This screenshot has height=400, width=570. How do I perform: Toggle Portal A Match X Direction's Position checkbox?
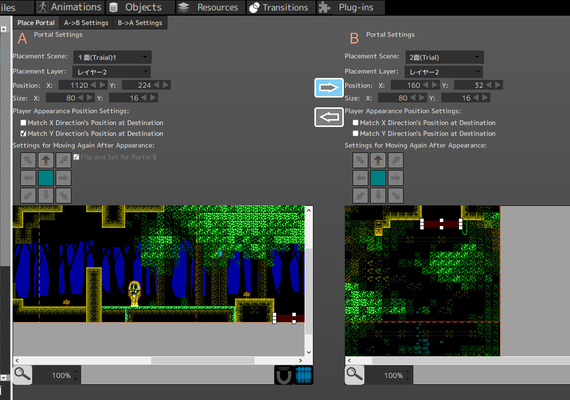pos(23,123)
